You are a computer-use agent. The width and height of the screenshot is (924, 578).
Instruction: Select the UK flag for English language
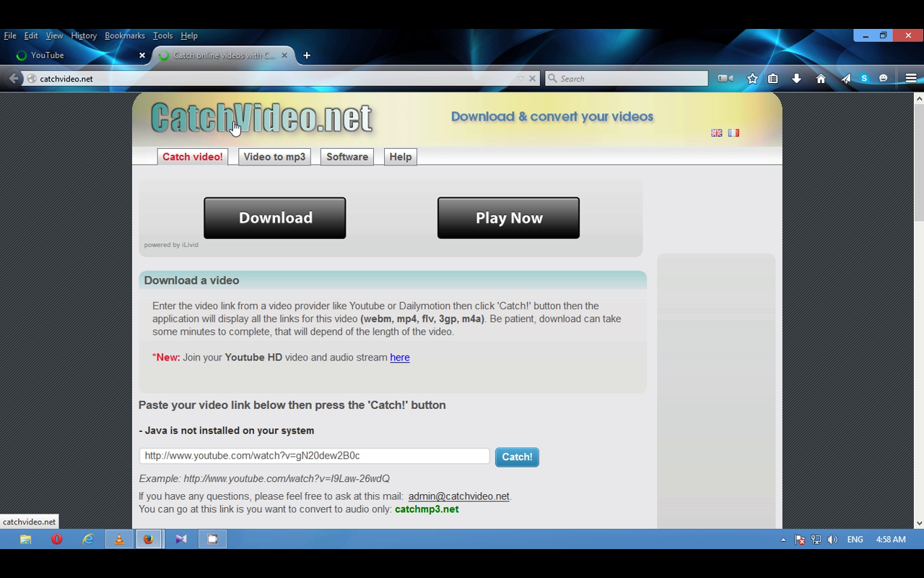point(716,132)
